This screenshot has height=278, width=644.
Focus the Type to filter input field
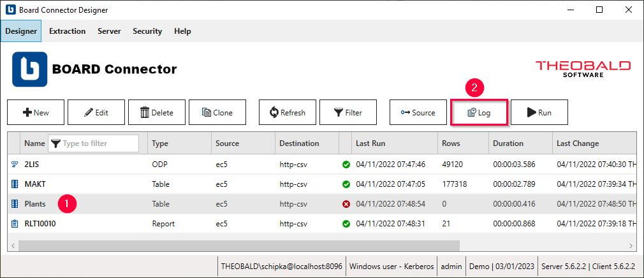[99, 143]
